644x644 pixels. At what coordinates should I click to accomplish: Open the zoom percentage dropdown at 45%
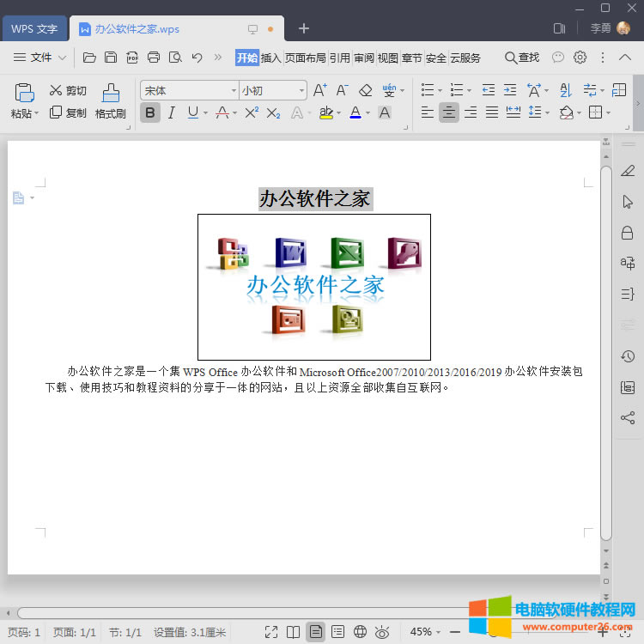[x=427, y=632]
